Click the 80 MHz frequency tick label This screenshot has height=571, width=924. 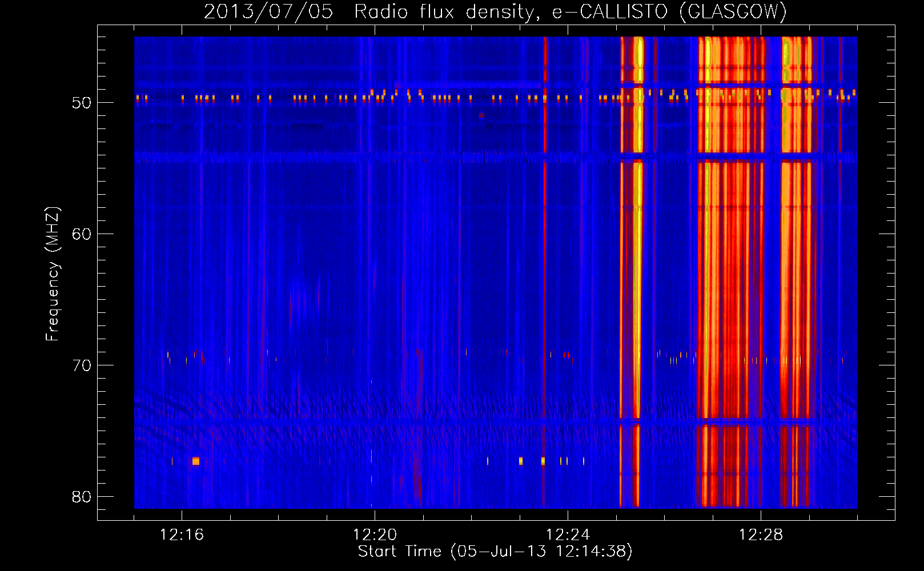coord(82,497)
